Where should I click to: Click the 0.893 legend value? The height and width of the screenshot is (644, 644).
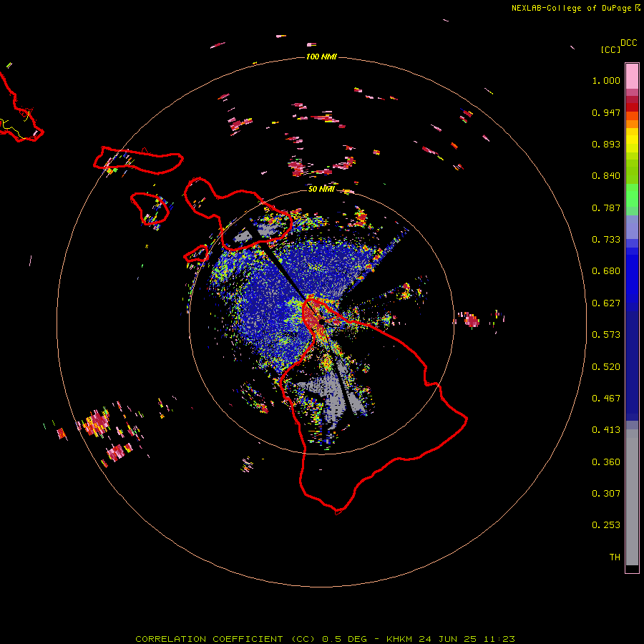[x=606, y=144]
